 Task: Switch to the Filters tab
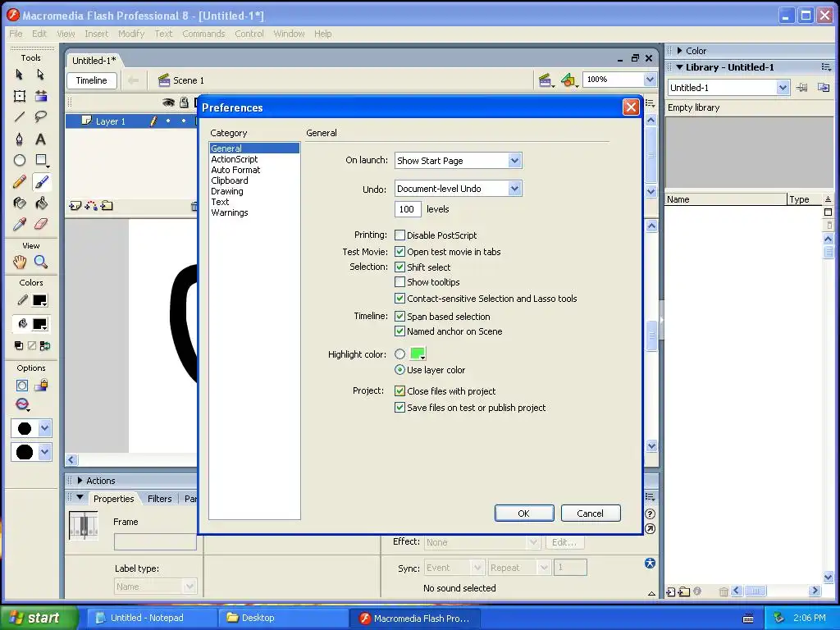click(160, 499)
